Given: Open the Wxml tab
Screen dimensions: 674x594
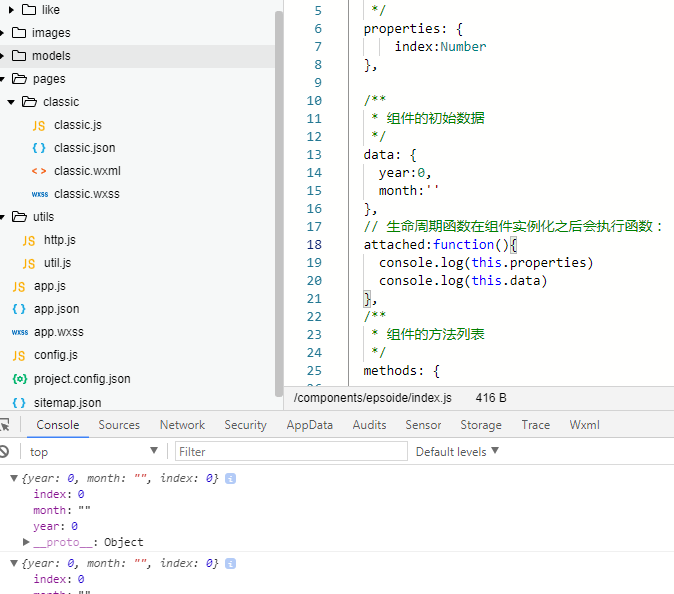Looking at the screenshot, I should (584, 425).
